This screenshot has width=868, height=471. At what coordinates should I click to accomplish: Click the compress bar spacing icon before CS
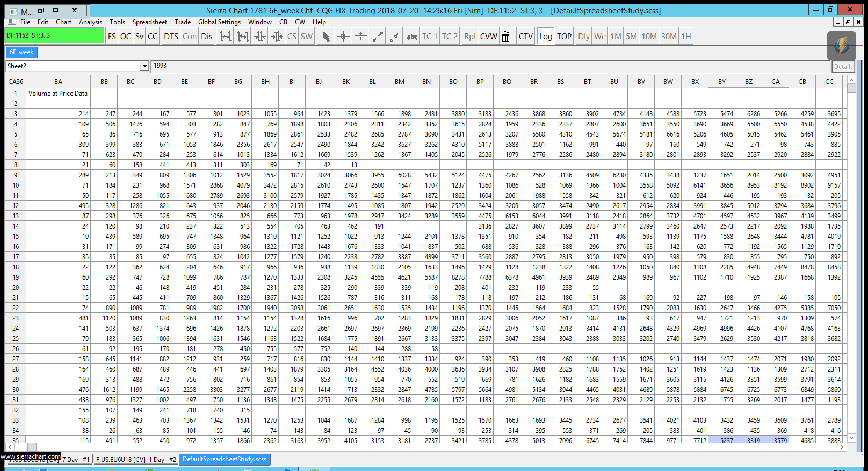coord(277,37)
